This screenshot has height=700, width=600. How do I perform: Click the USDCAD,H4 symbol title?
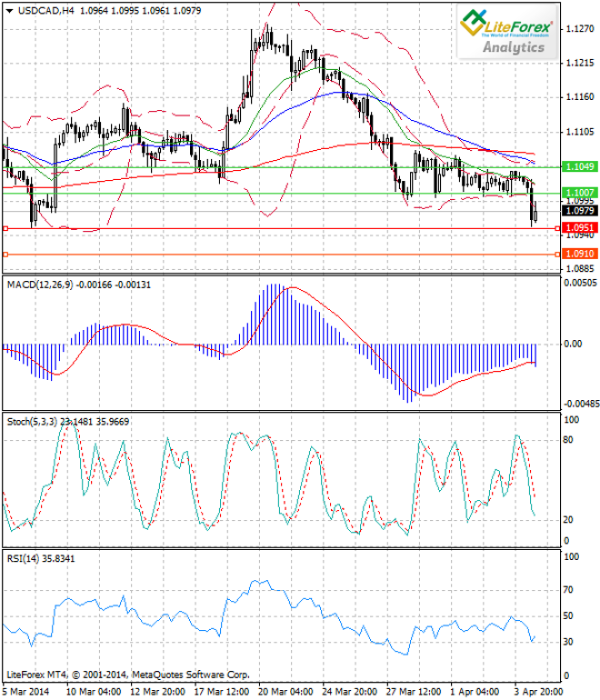46,11
